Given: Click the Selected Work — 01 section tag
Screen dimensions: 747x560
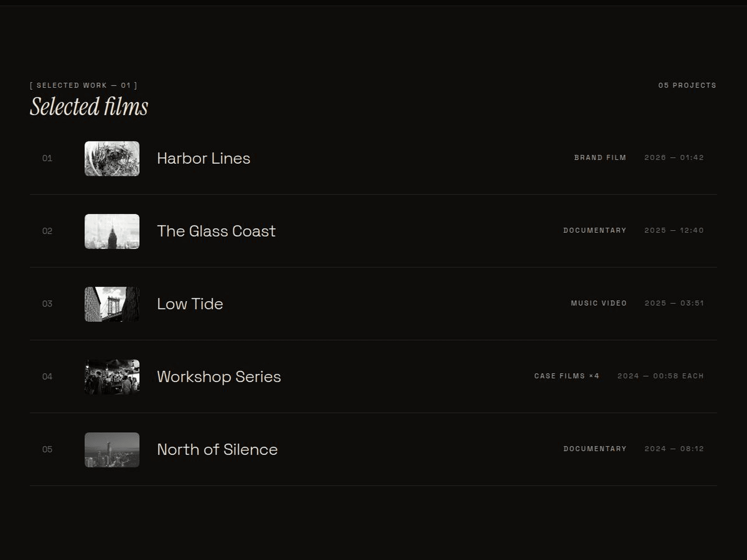Looking at the screenshot, I should click(84, 85).
